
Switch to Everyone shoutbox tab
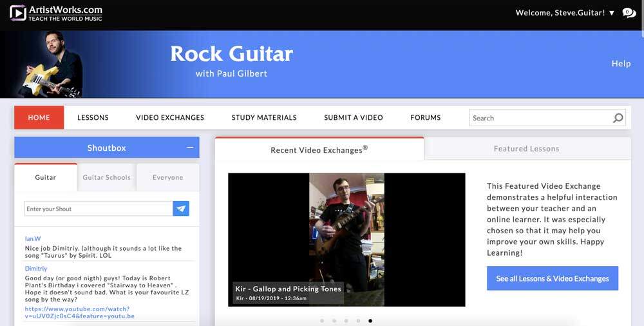pyautogui.click(x=167, y=178)
